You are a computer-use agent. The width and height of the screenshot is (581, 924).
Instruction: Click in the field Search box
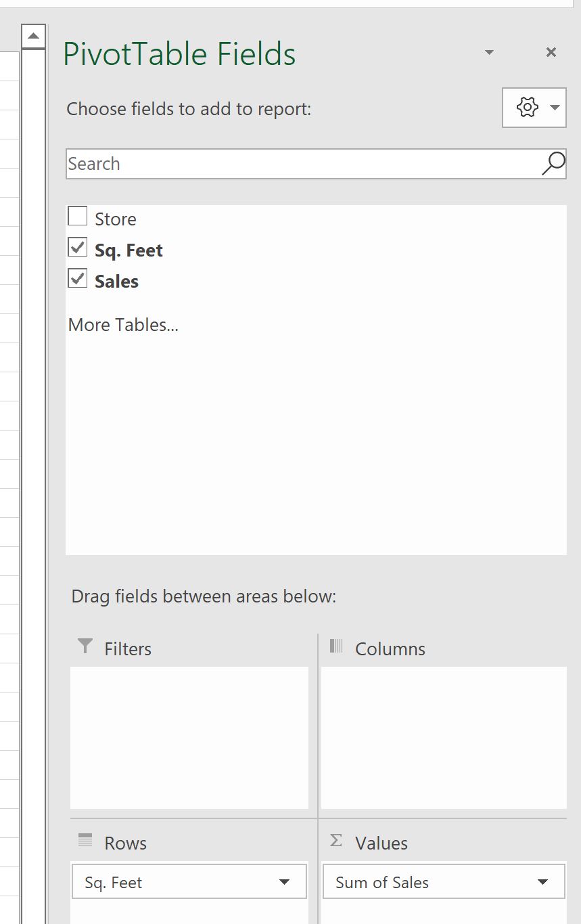click(304, 164)
